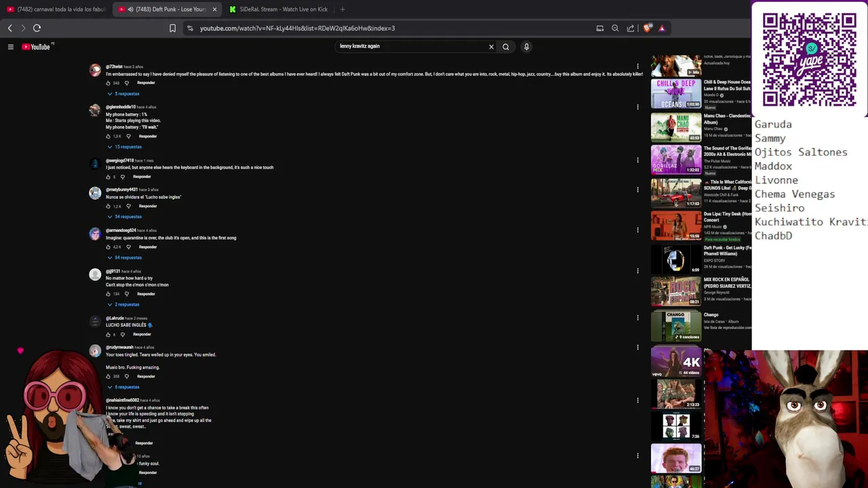Open options menu for @armandosg624 comment
The image size is (868, 488).
(x=637, y=230)
